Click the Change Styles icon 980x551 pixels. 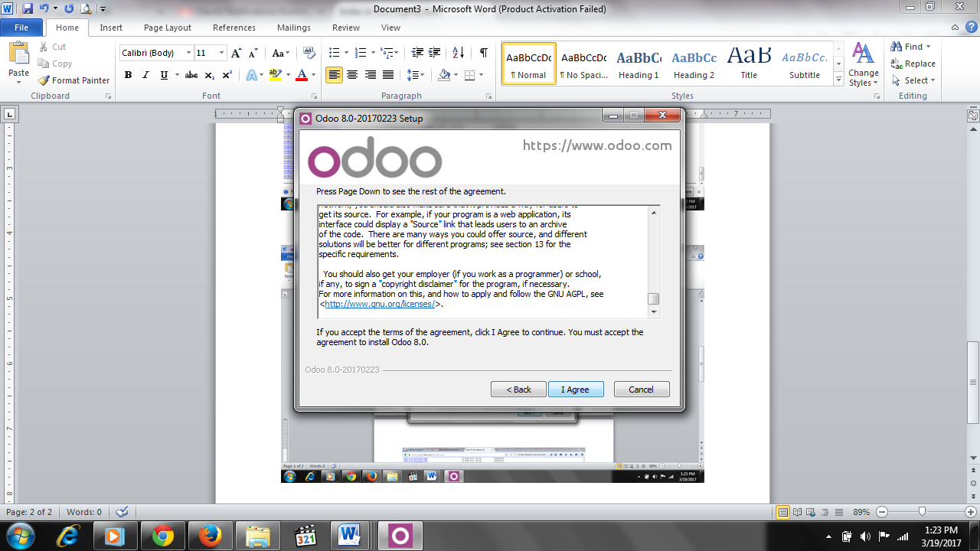pyautogui.click(x=864, y=65)
